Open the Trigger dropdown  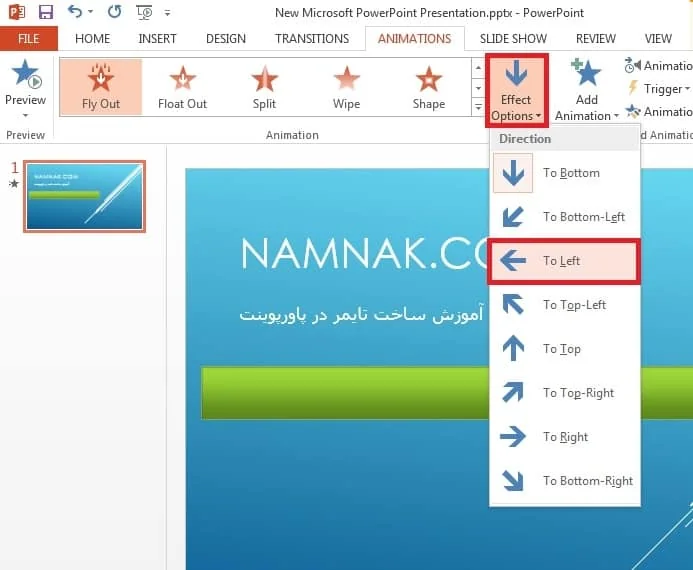point(658,88)
